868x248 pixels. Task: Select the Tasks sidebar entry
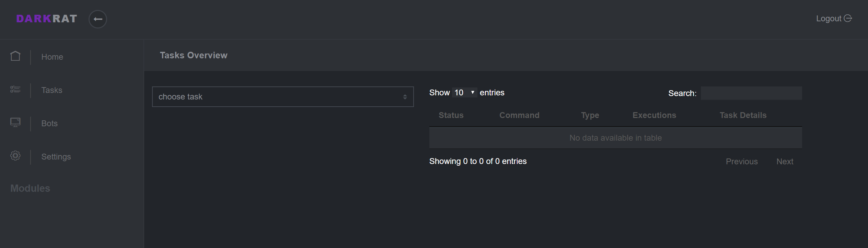pos(52,90)
